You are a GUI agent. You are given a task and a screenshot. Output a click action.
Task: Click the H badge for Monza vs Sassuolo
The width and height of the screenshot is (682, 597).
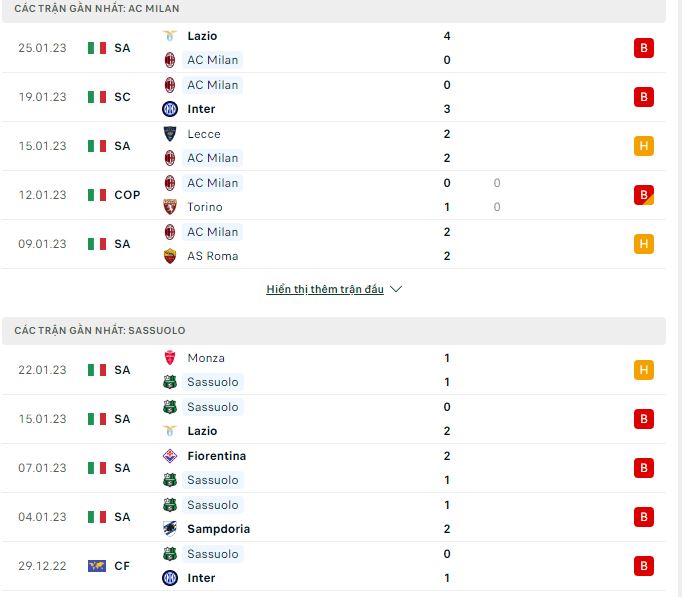tap(644, 370)
